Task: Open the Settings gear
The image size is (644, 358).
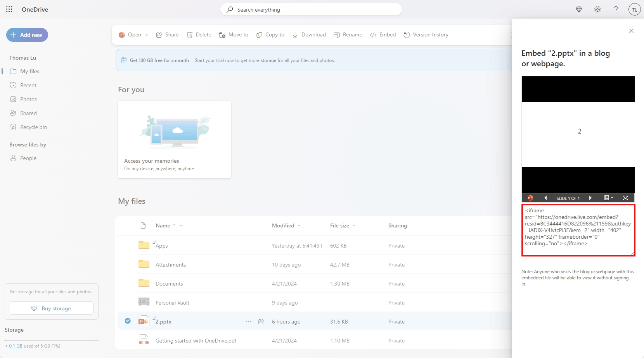Action: pyautogui.click(x=597, y=9)
